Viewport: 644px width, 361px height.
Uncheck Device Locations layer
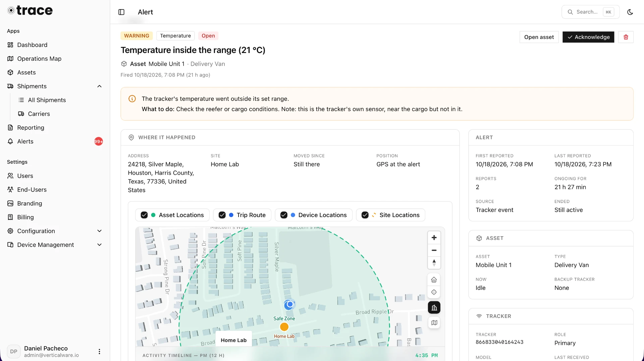[x=284, y=215]
